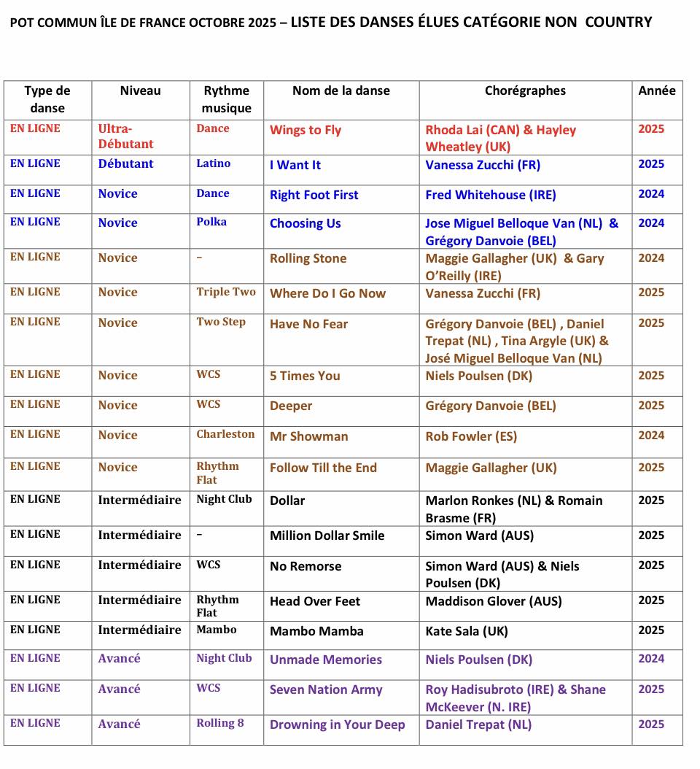Select the dance 'Million Dollar Smile'

coord(327,536)
